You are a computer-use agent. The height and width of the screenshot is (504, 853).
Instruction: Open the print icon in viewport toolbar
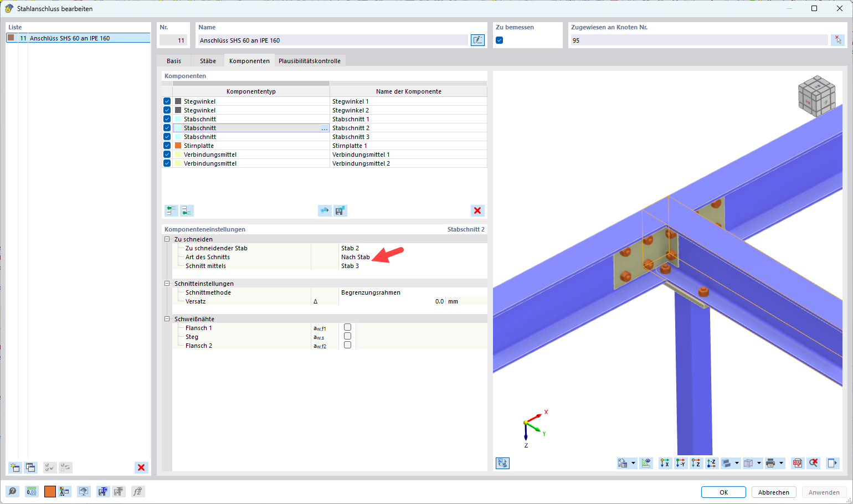[770, 463]
